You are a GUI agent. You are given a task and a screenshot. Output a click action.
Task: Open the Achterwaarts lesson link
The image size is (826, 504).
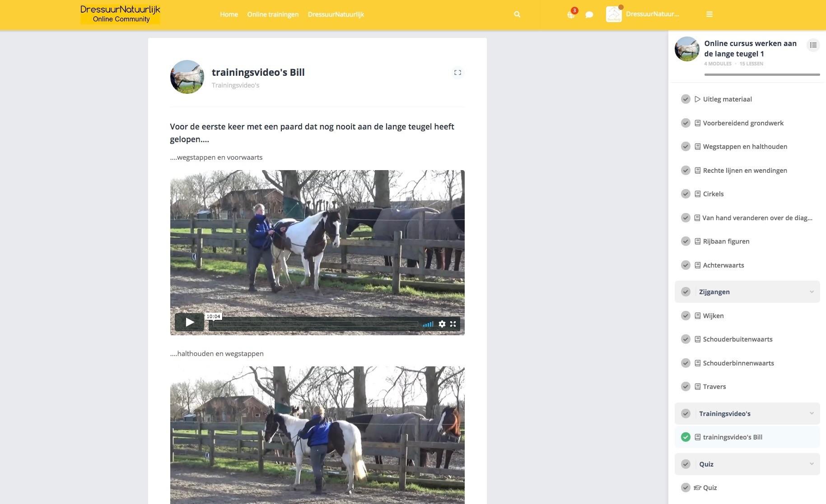pos(723,265)
